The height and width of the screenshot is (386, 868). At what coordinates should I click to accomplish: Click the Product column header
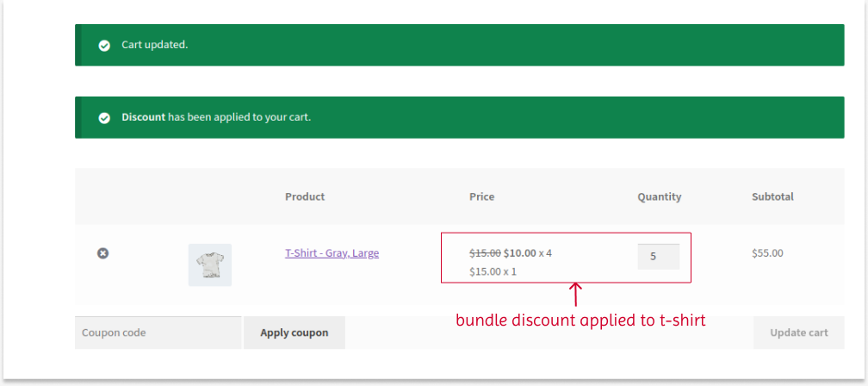[305, 196]
